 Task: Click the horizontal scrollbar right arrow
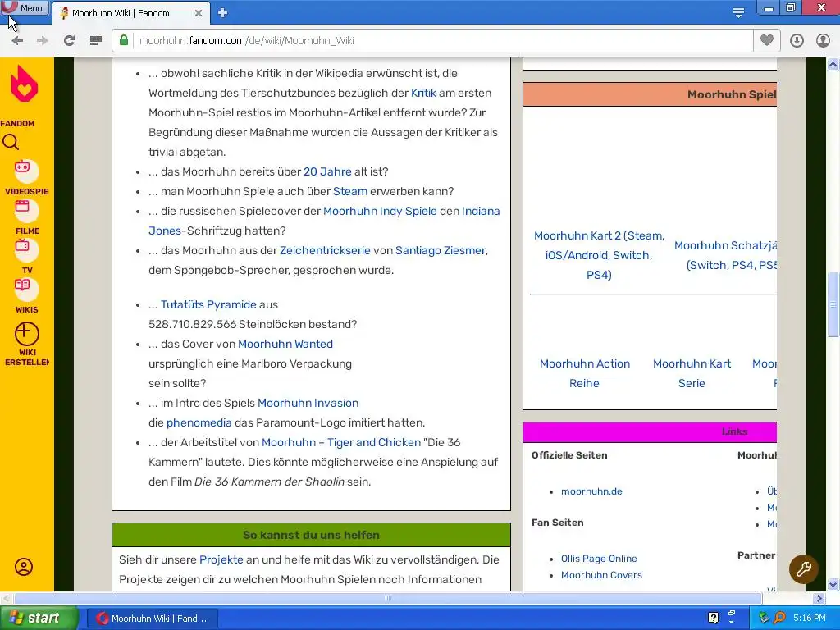point(819,598)
